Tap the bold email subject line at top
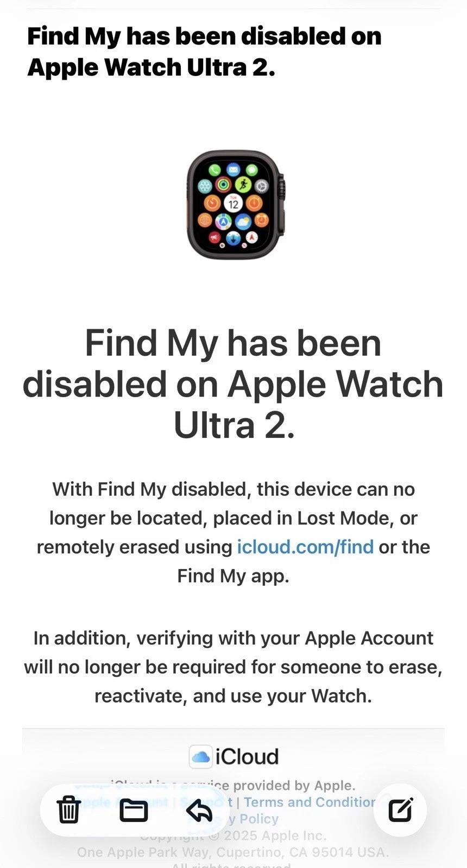467x868 pixels. pos(204,52)
